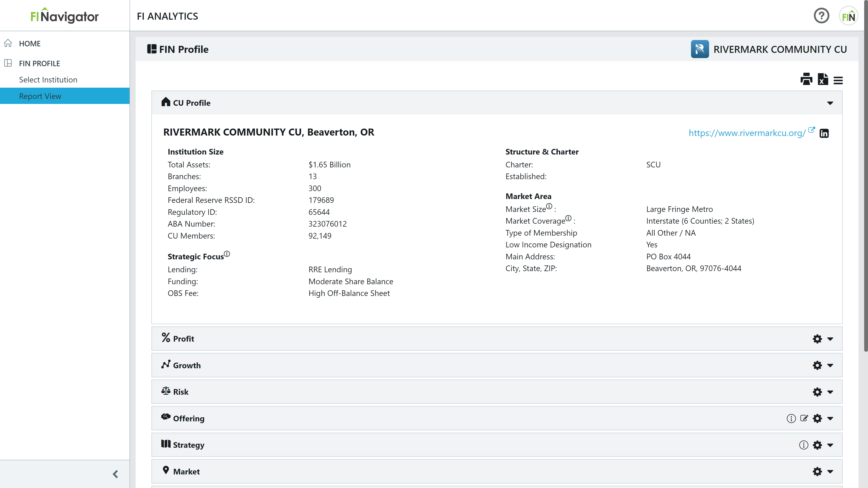This screenshot has height=488, width=868.
Task: Click the Home house icon in sidebar
Action: (x=8, y=43)
